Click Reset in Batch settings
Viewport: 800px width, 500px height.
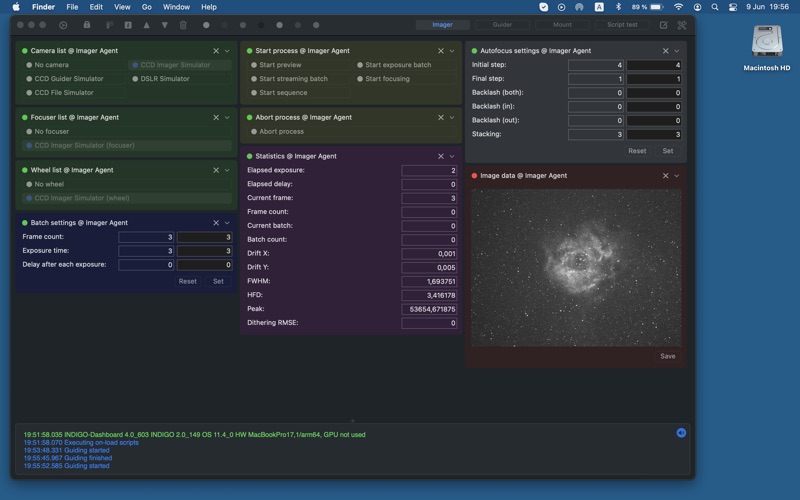click(x=187, y=281)
